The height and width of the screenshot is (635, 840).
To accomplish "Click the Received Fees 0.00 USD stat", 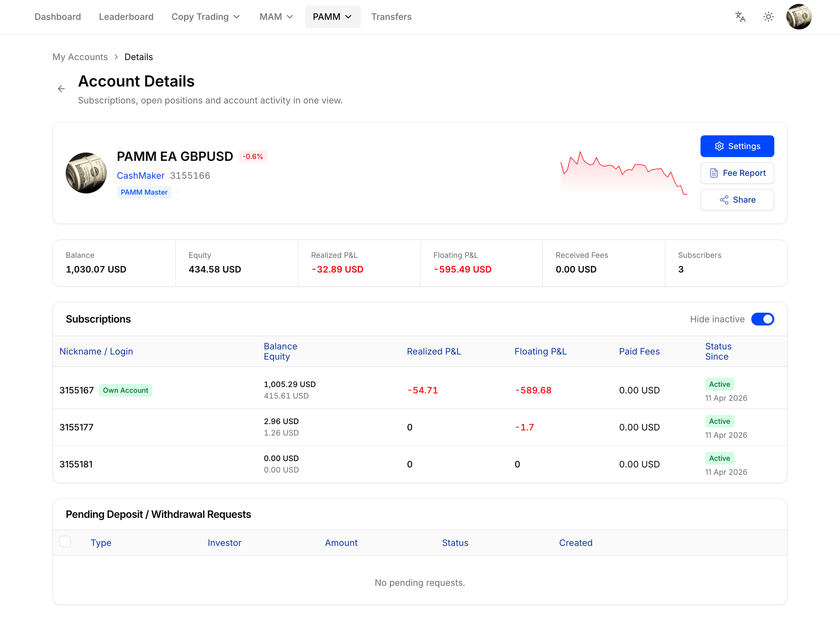I will [x=604, y=263].
